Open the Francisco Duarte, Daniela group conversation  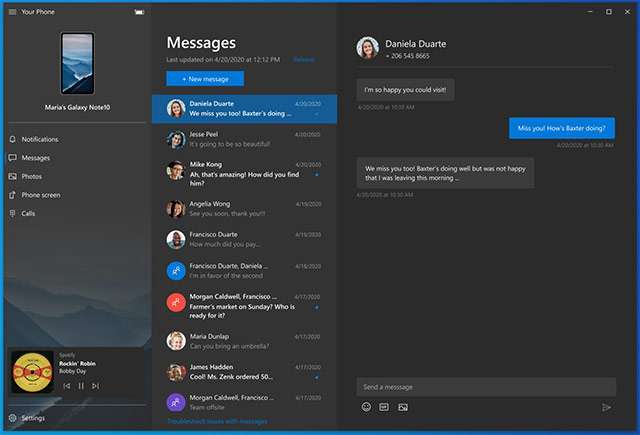(x=244, y=271)
